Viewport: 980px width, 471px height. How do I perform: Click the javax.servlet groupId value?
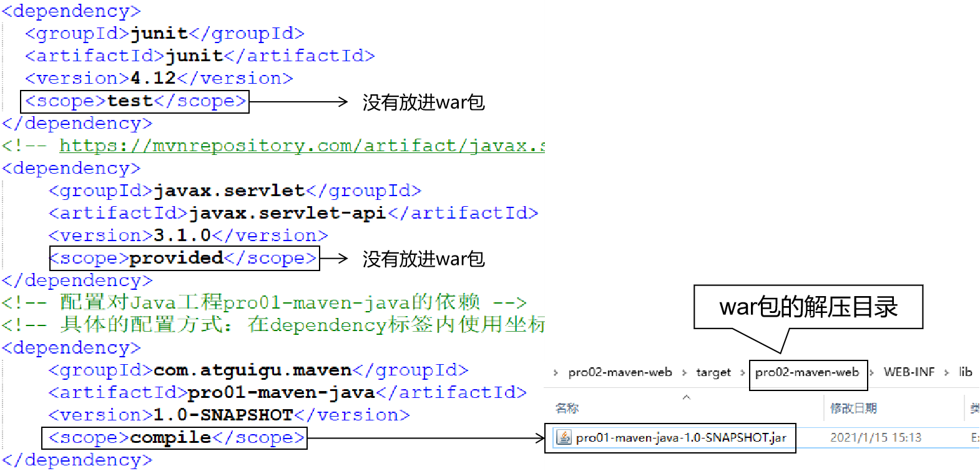click(x=229, y=191)
